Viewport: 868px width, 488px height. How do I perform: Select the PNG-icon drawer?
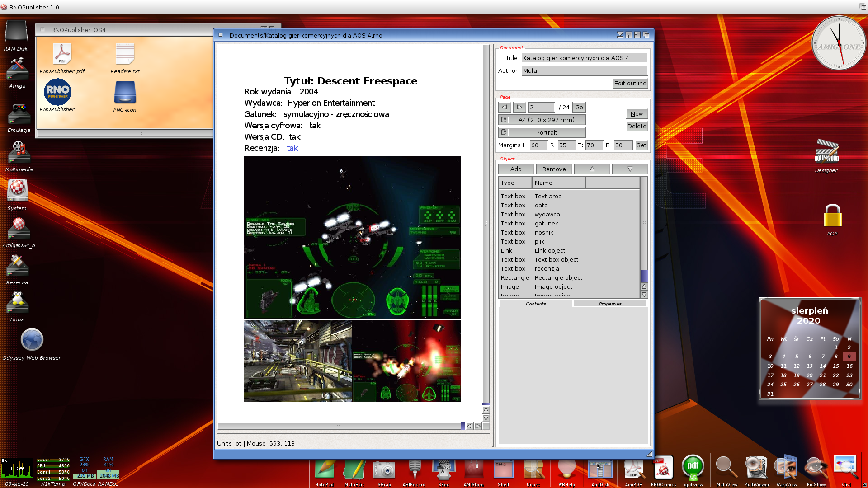point(125,92)
